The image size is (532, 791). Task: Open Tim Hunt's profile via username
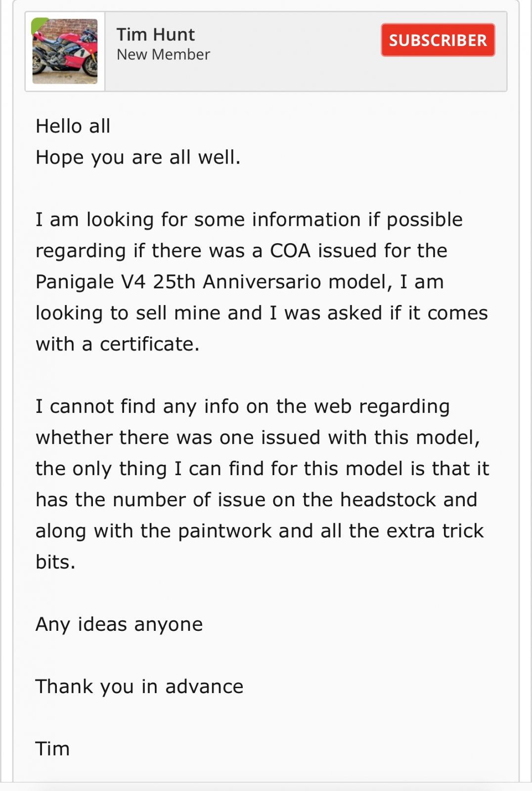coord(155,35)
